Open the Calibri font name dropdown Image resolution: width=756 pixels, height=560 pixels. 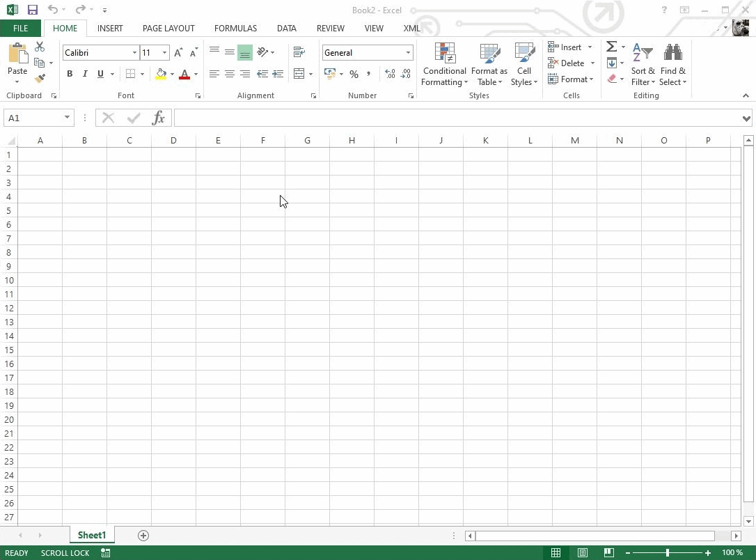click(134, 53)
